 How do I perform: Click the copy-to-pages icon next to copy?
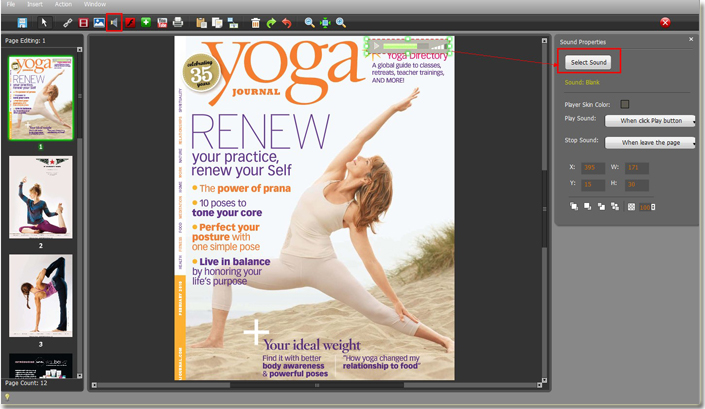pyautogui.click(x=233, y=22)
